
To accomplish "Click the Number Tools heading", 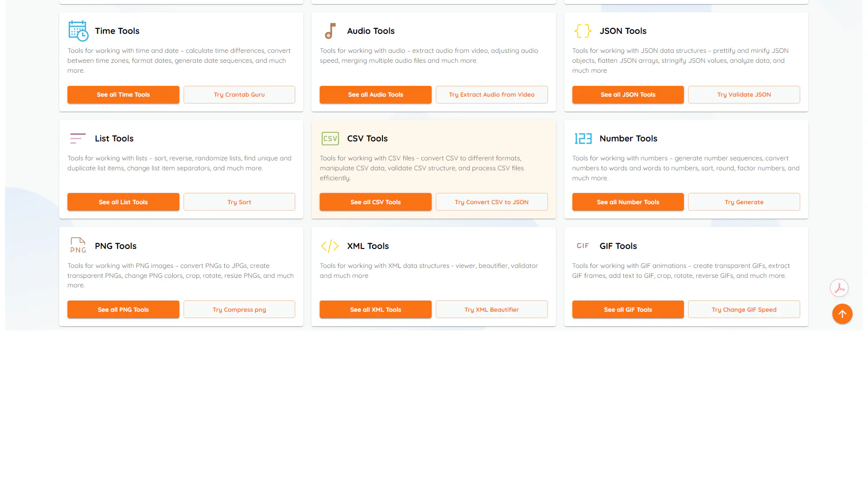I will (x=628, y=138).
